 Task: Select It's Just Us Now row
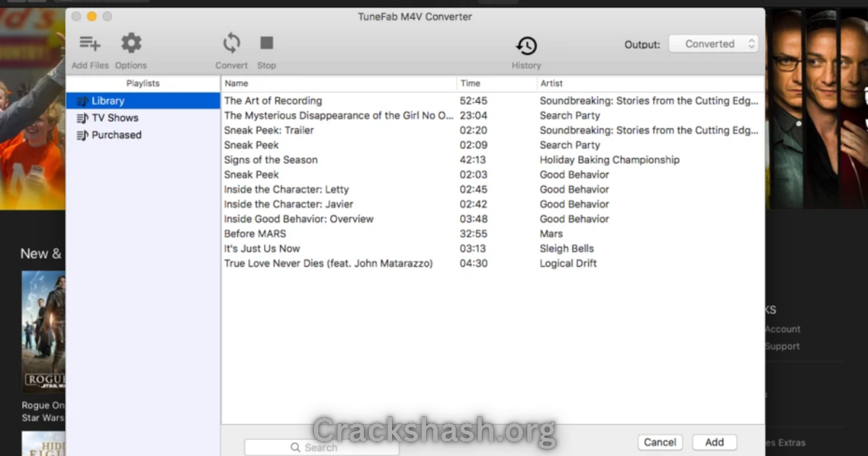tap(493, 248)
